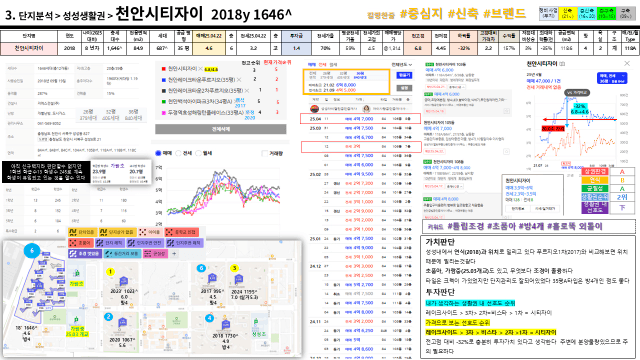
Task: Click the house marker above 2018 1730 on map
Action: (x=225, y=325)
